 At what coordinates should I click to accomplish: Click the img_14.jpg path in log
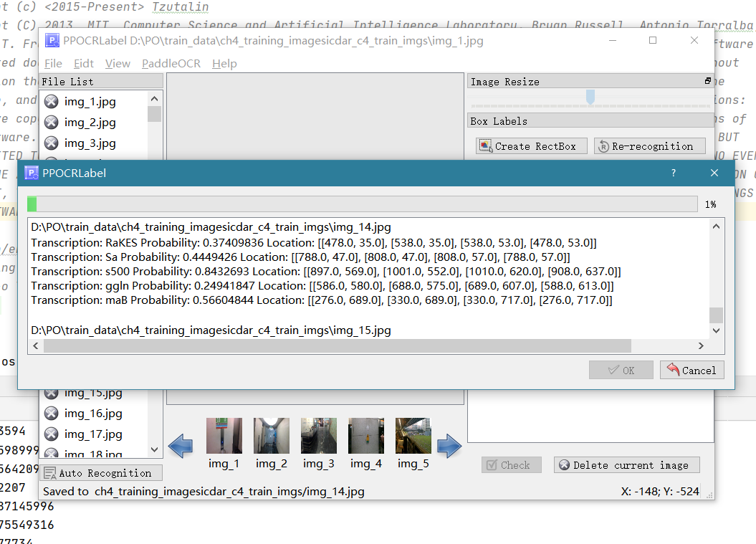211,227
